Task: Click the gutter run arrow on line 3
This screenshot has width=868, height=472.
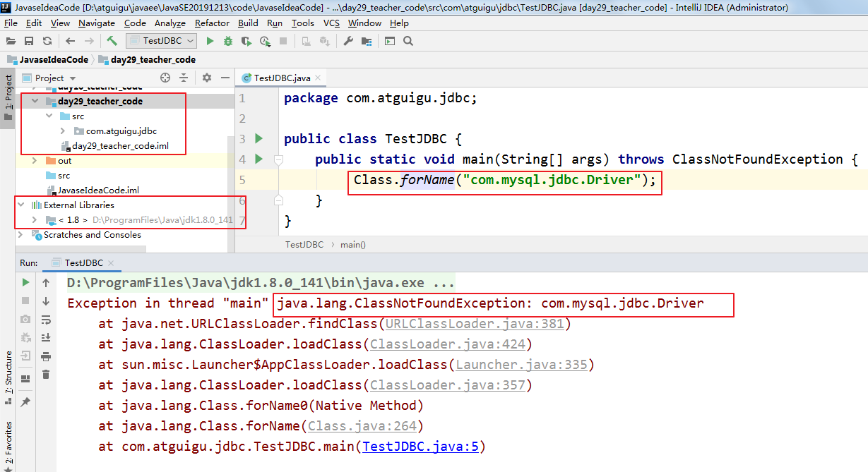Action: pos(258,138)
